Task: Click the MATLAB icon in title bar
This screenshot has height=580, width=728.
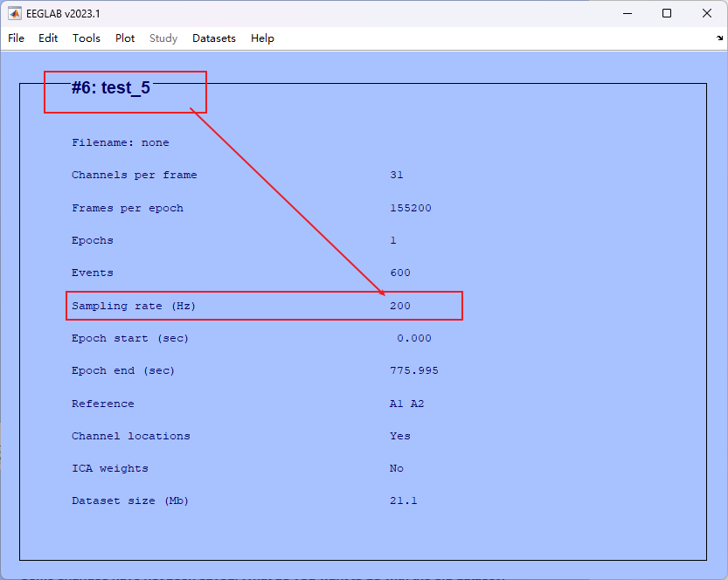Action: (x=14, y=13)
